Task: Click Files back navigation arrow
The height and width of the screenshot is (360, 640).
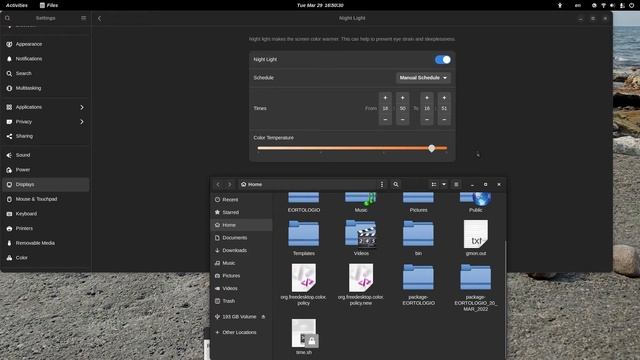Action: pyautogui.click(x=218, y=184)
